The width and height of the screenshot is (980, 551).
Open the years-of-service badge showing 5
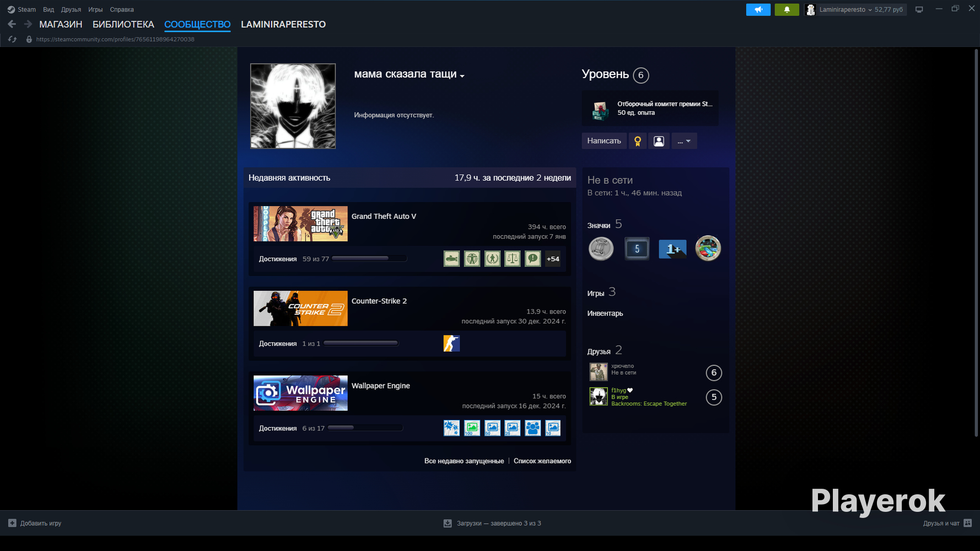pos(637,249)
